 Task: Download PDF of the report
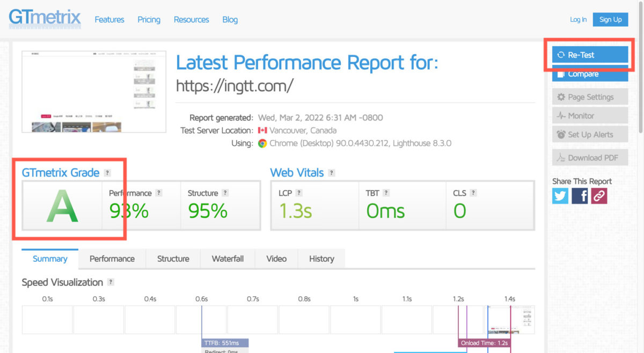590,157
